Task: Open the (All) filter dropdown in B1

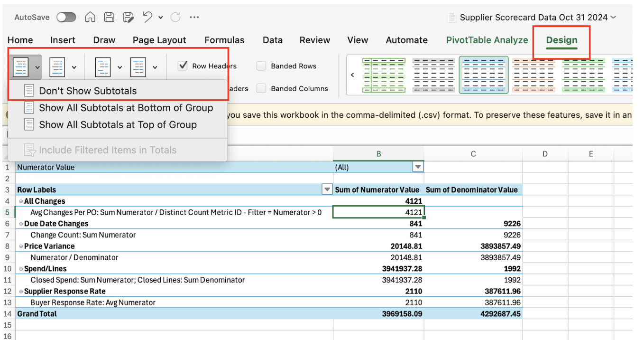Action: click(x=418, y=167)
